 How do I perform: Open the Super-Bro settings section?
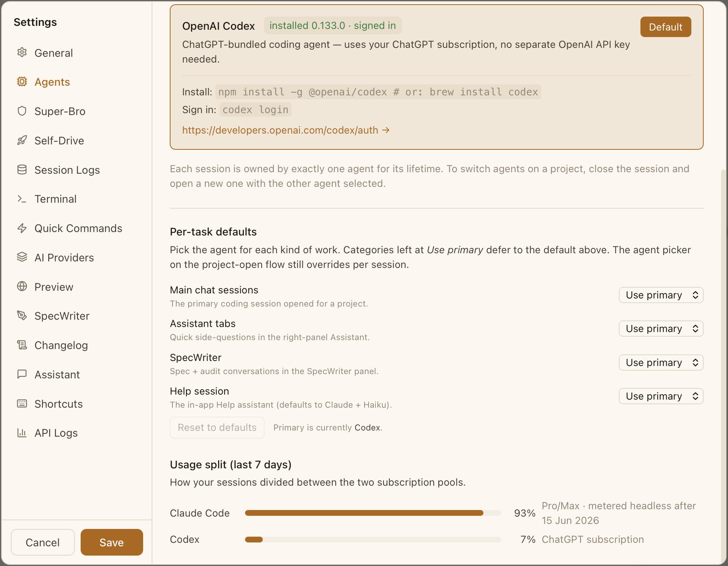(x=60, y=111)
